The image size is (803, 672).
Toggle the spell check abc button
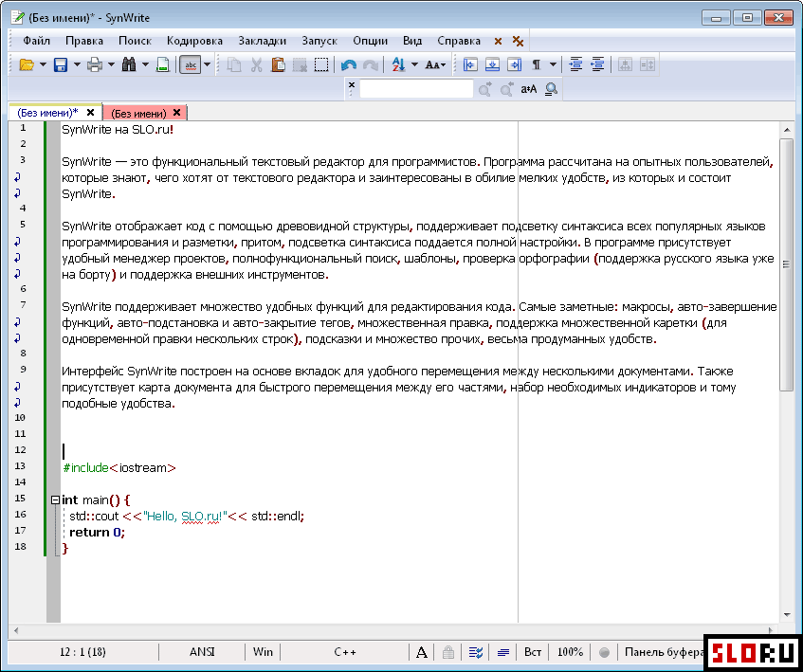click(191, 65)
